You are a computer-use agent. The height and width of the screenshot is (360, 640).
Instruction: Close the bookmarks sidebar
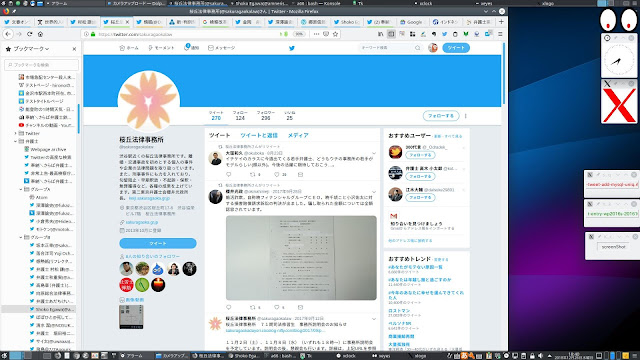[x=74, y=49]
